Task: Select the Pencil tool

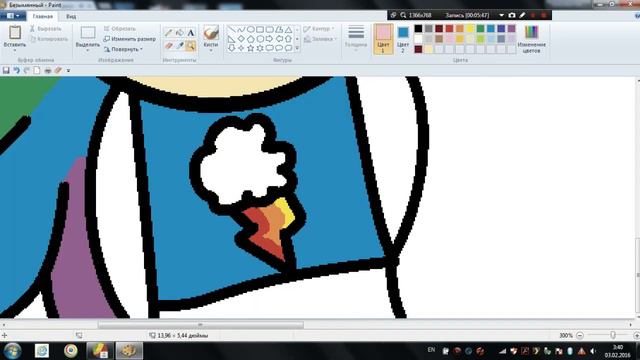Action: point(169,33)
